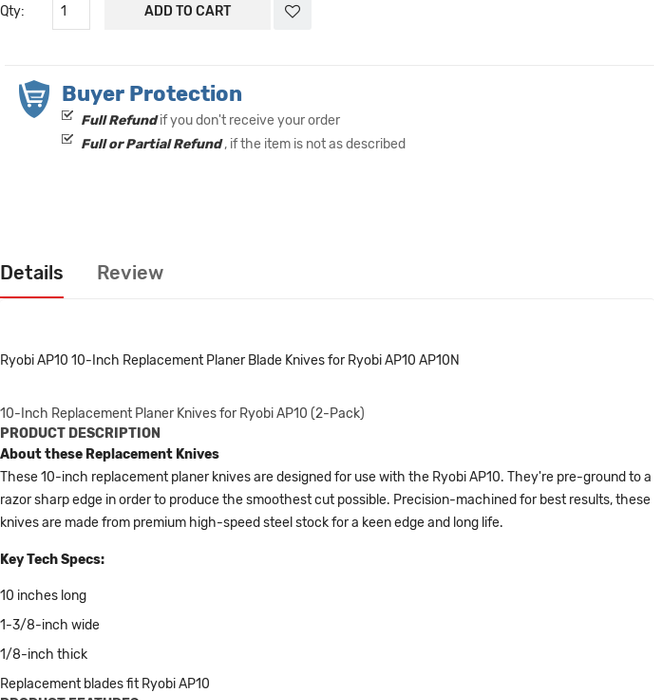Click the "1/8-inch thick" spec line
Image resolution: width=654 pixels, height=700 pixels.
(x=44, y=654)
